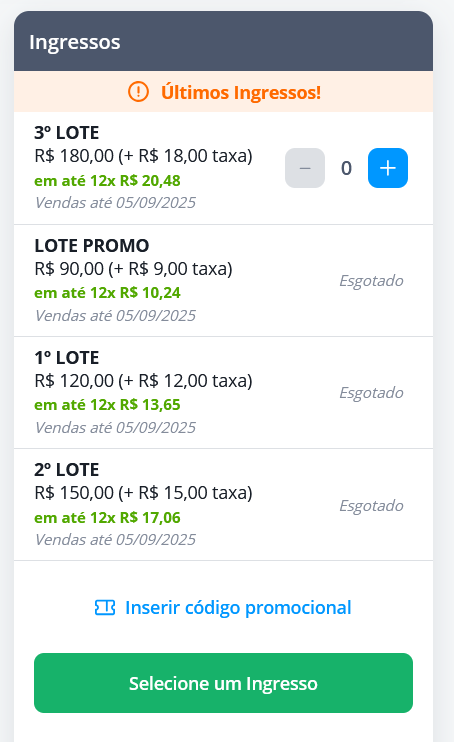454x742 pixels.
Task: Click Esgotado label for 1º LOTE
Action: pos(372,393)
